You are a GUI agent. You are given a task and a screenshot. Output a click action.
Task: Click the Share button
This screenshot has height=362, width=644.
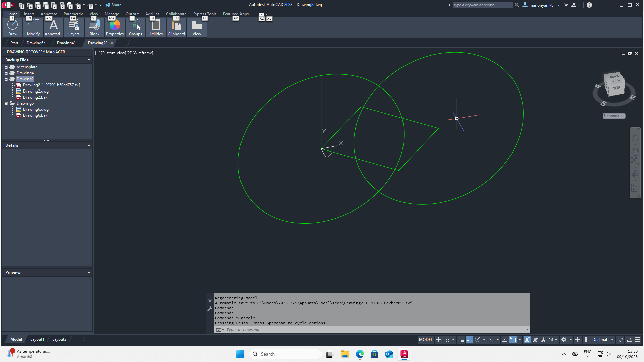(113, 5)
